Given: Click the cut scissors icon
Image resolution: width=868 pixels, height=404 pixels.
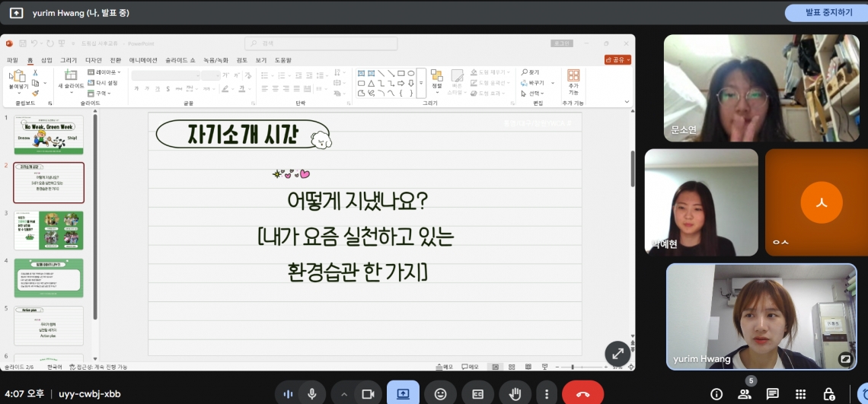Looking at the screenshot, I should click(36, 72).
